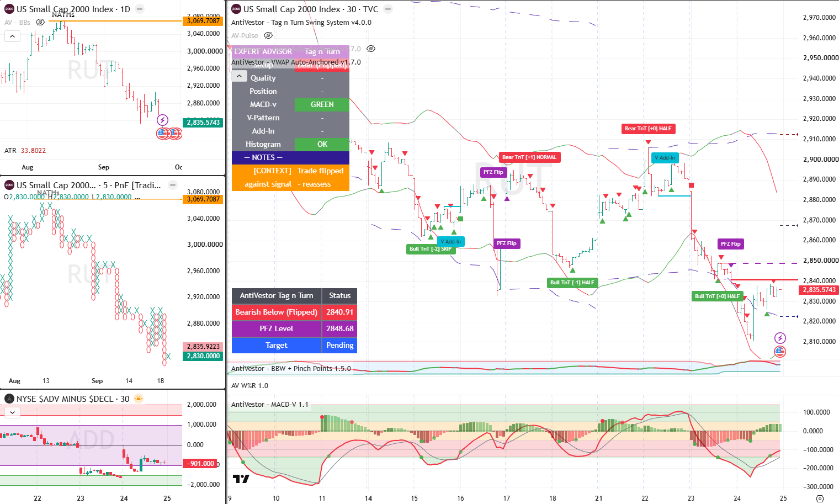Open the NYSE $ADV MINUS $DECL 30 title
The width and height of the screenshot is (839, 504).
tap(73, 399)
